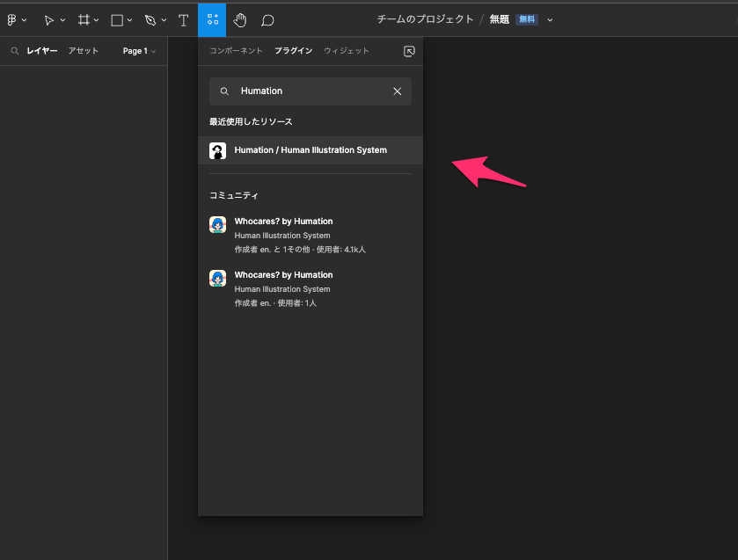
Task: Select the Frame tool
Action: (84, 19)
